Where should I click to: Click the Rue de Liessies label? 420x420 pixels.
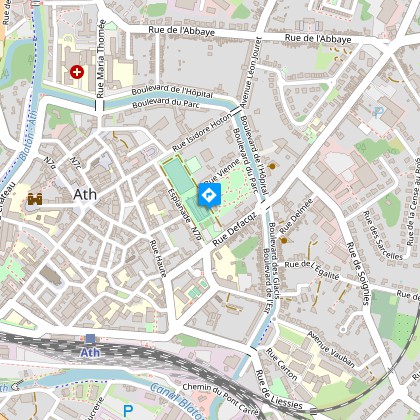pos(279,389)
